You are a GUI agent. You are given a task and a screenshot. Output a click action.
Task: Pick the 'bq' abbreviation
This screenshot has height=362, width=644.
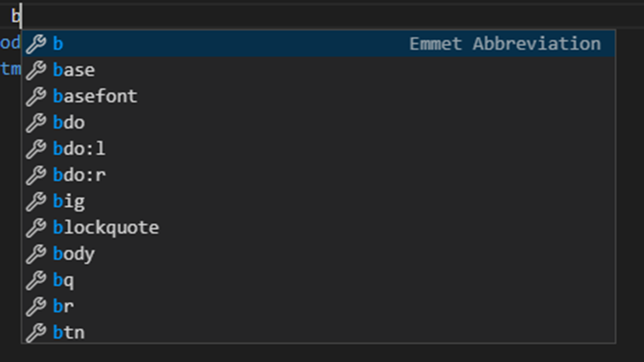(x=318, y=280)
